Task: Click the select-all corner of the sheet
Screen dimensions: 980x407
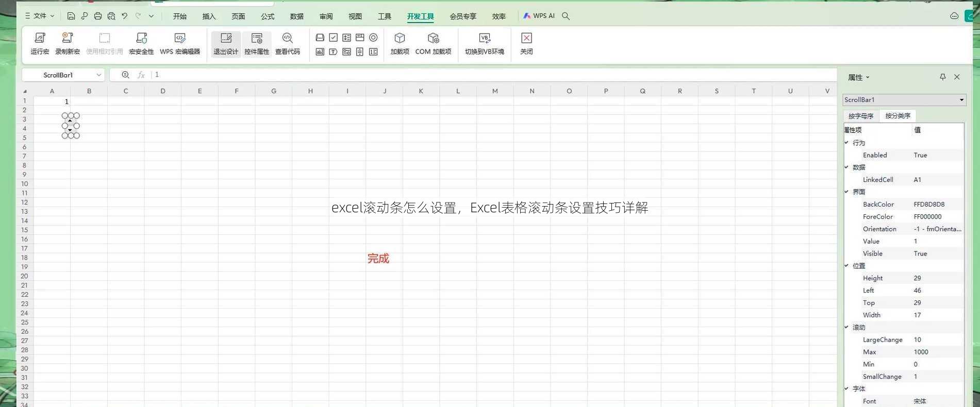Action: (25, 91)
